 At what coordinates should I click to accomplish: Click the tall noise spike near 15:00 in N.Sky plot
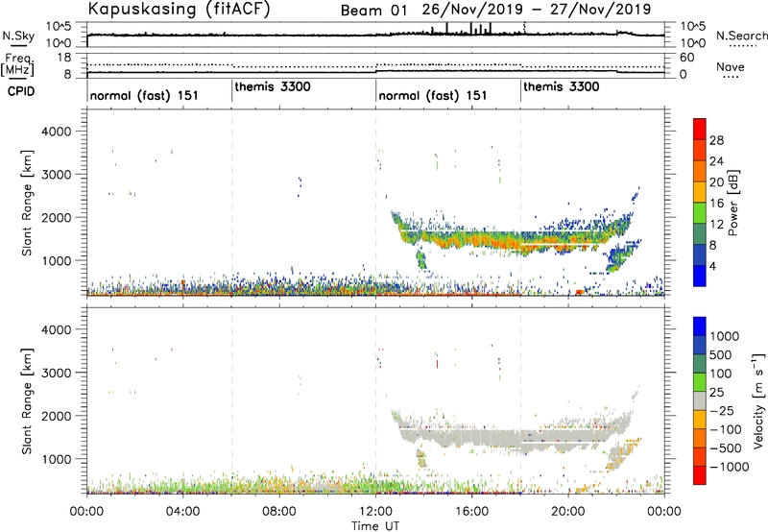(446, 29)
